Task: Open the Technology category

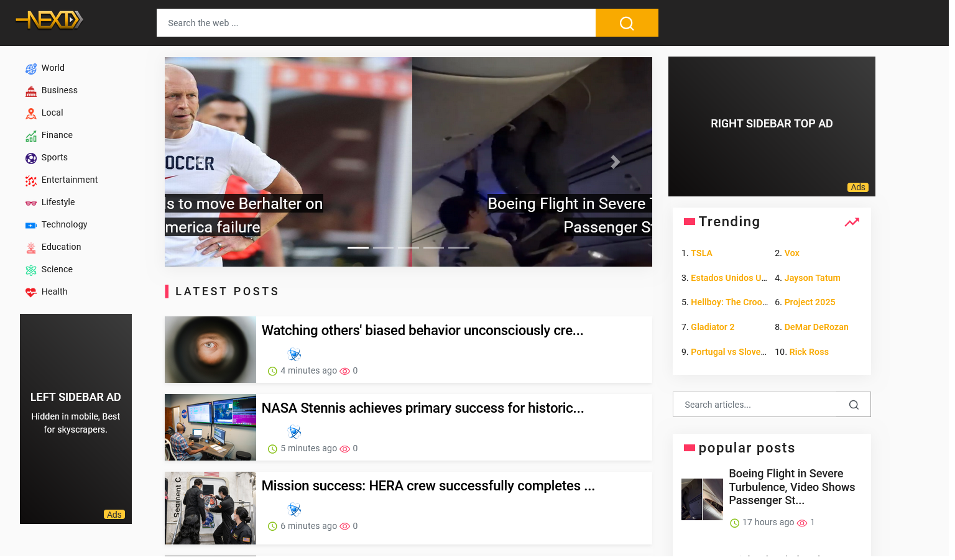Action: 64,224
